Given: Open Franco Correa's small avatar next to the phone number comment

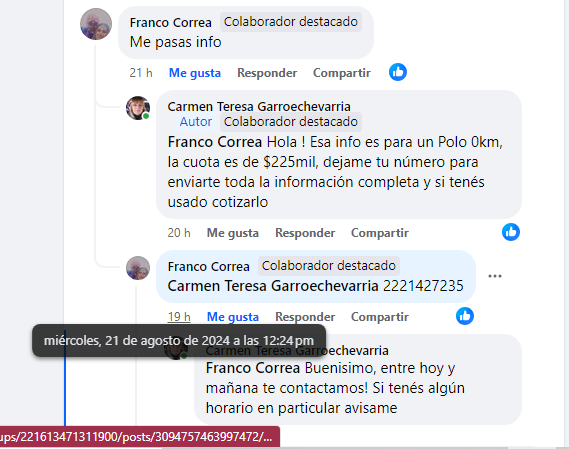Looking at the screenshot, I should pos(138,268).
